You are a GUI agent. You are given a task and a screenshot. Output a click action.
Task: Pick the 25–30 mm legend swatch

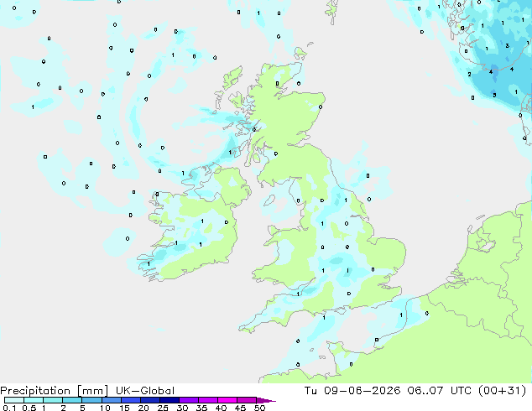[x=169, y=400]
